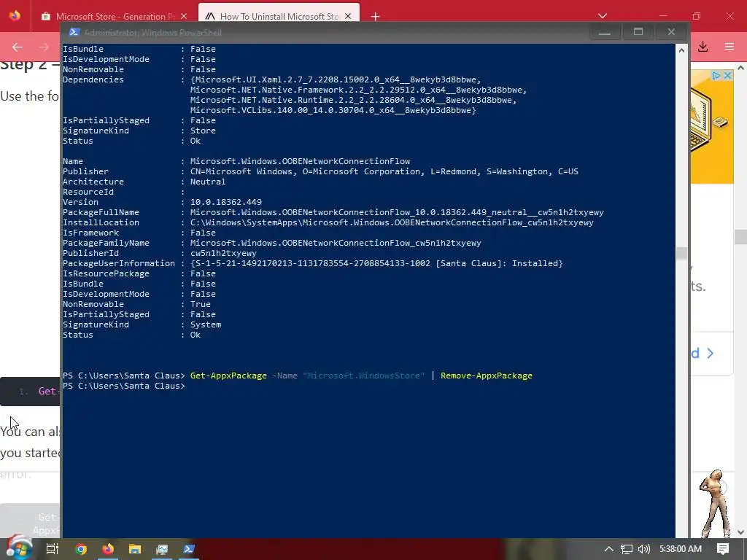Click the last empty PowerShell prompt line

(124, 386)
